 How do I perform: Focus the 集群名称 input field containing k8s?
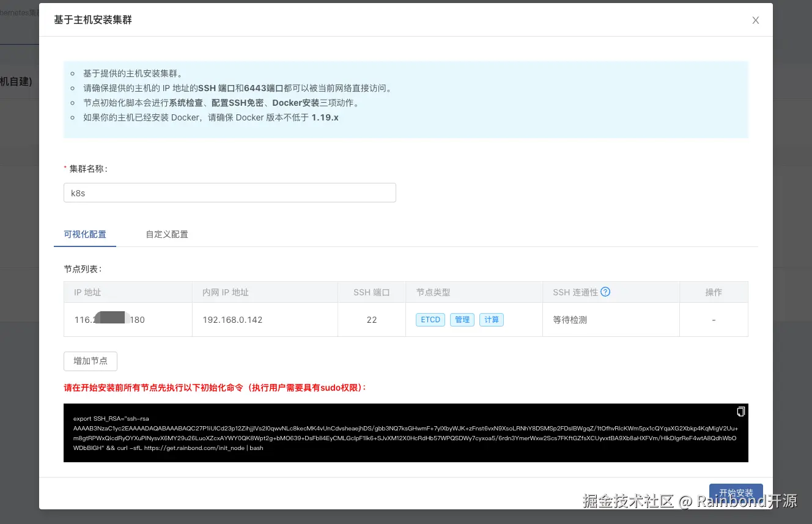[230, 193]
